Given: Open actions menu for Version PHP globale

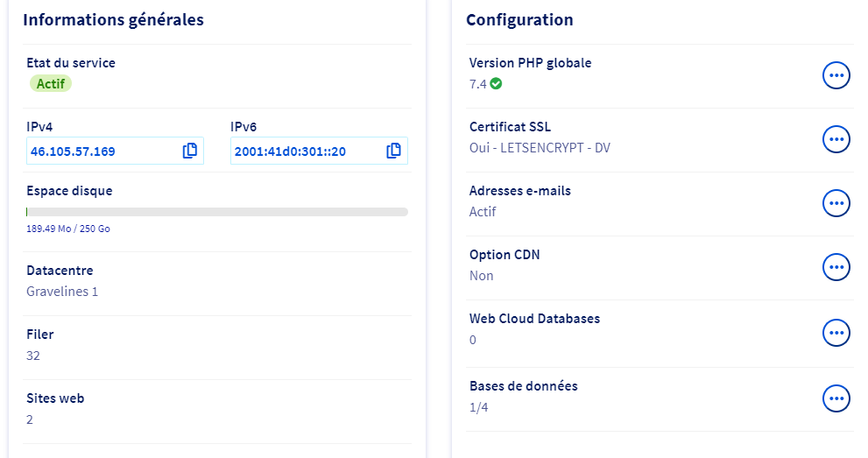Looking at the screenshot, I should 836,75.
